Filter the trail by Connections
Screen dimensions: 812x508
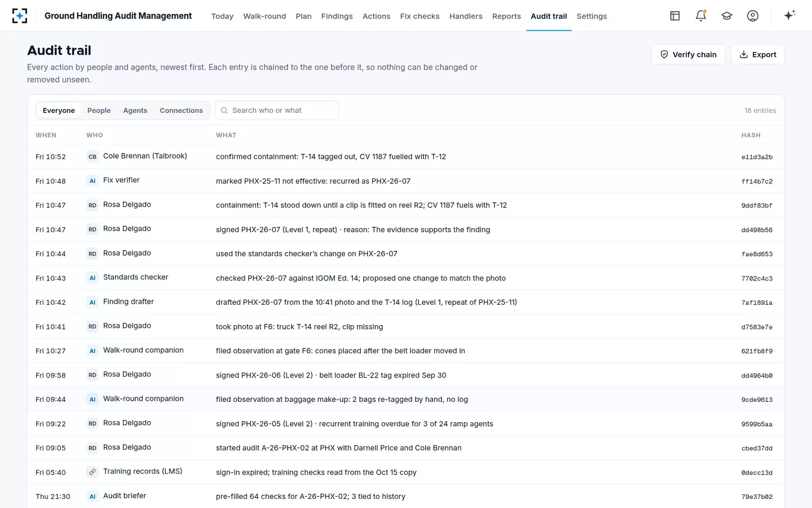[181, 110]
